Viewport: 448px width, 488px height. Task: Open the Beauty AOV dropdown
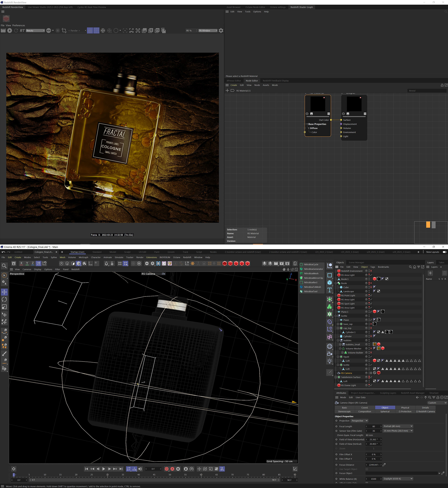[35, 31]
